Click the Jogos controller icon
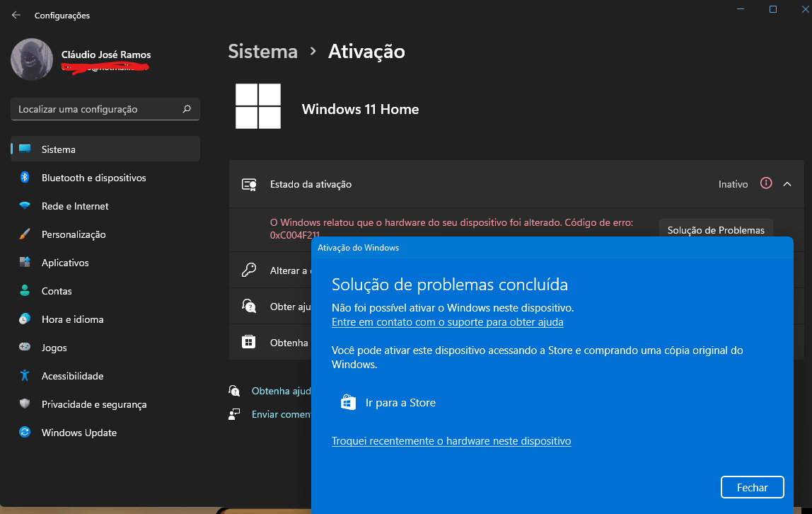812x514 pixels. 24,347
